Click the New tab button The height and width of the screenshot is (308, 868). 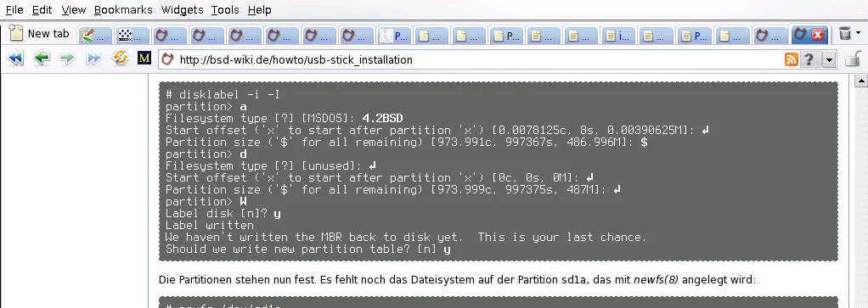[40, 34]
